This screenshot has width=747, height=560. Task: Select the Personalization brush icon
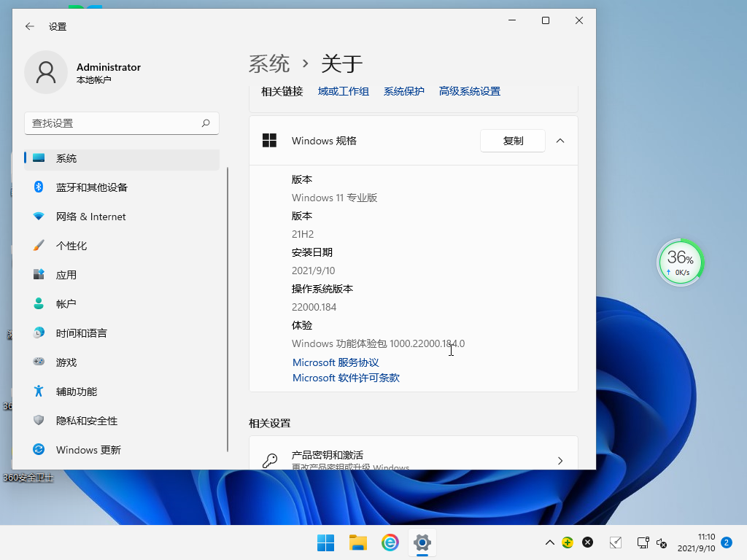pos(39,246)
